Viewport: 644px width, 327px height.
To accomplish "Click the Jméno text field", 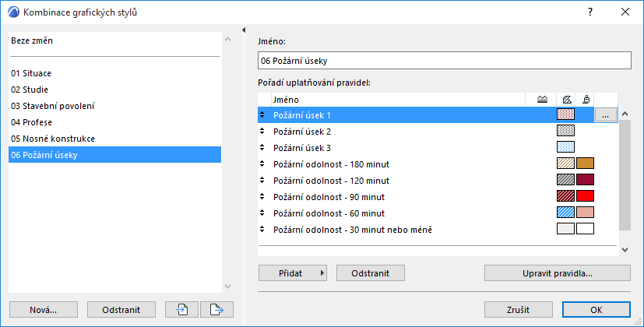I will pyautogui.click(x=443, y=60).
